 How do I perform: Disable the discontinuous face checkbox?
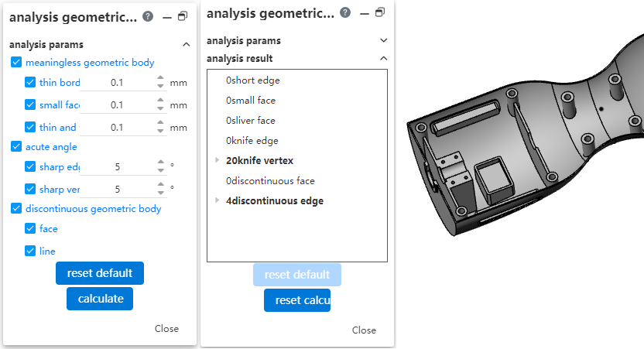click(x=30, y=229)
